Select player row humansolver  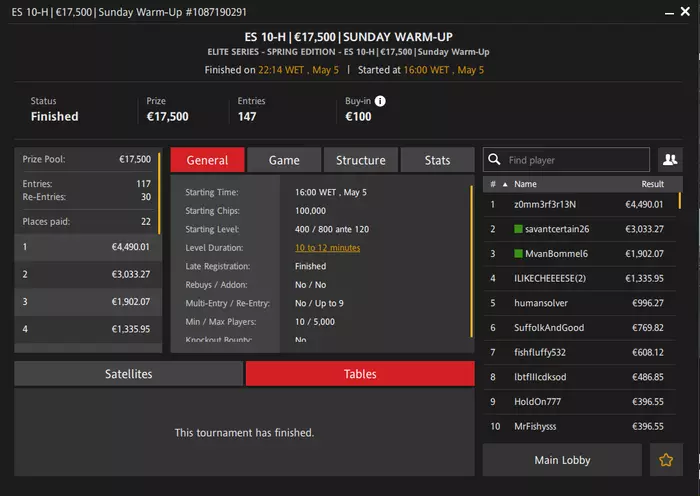coord(579,303)
